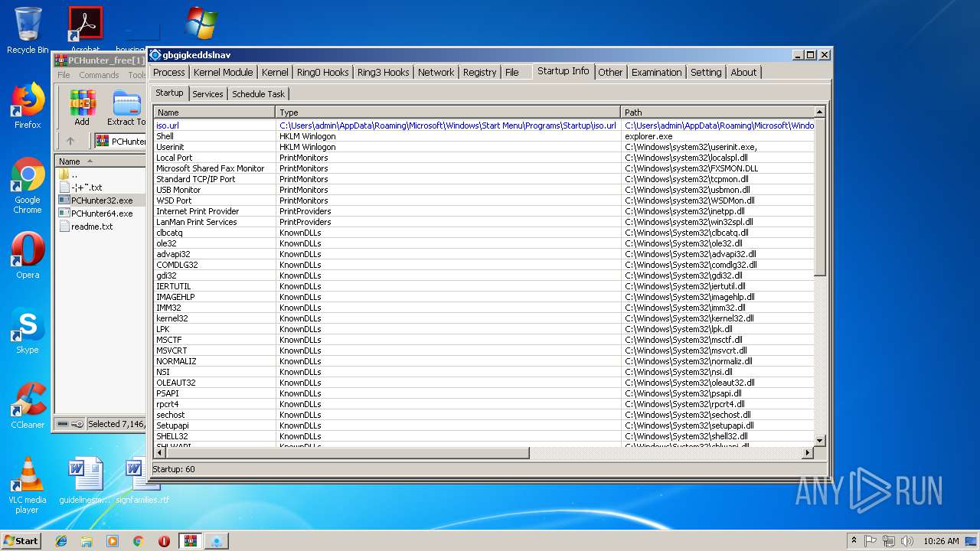Image resolution: width=980 pixels, height=551 pixels.
Task: Switch to Ring3 Hooks tab
Action: point(383,72)
